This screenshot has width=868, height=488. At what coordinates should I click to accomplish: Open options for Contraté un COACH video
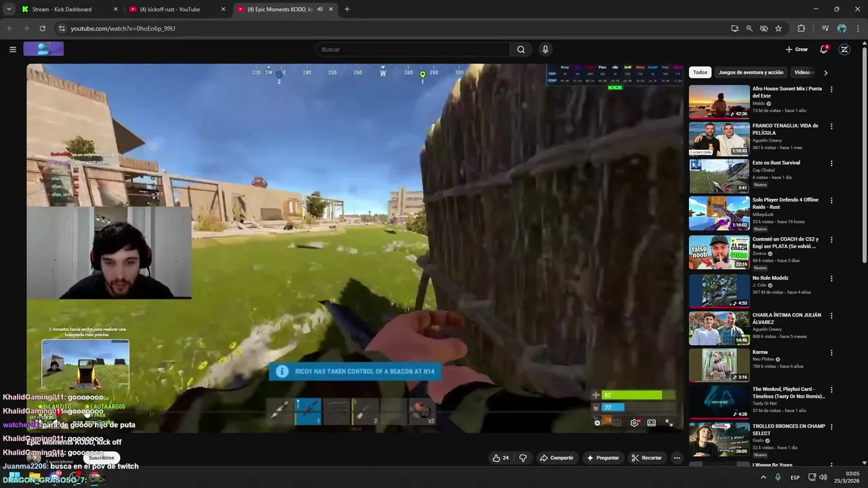[831, 240]
